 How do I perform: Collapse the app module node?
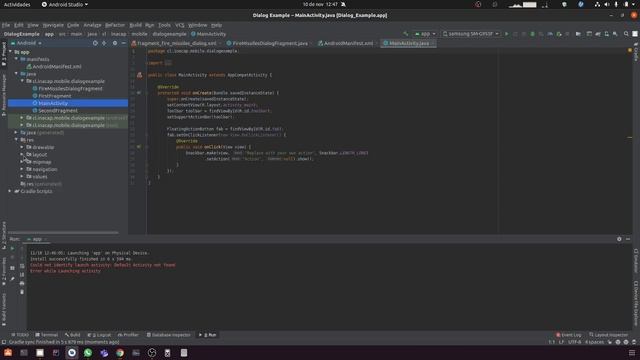coord(11,52)
